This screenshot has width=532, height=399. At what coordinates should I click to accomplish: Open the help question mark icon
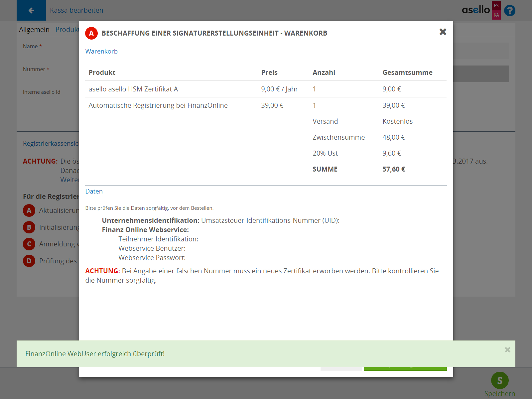(x=509, y=11)
